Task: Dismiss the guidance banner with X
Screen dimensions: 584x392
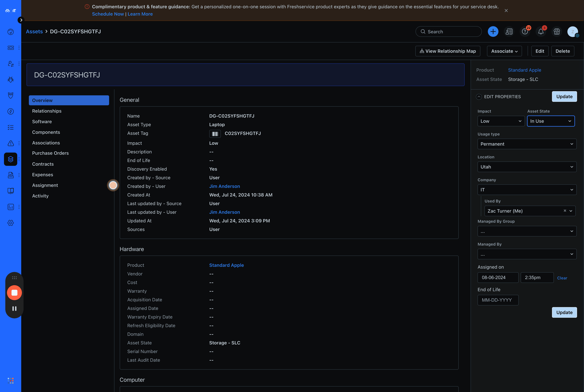Action: tap(506, 10)
